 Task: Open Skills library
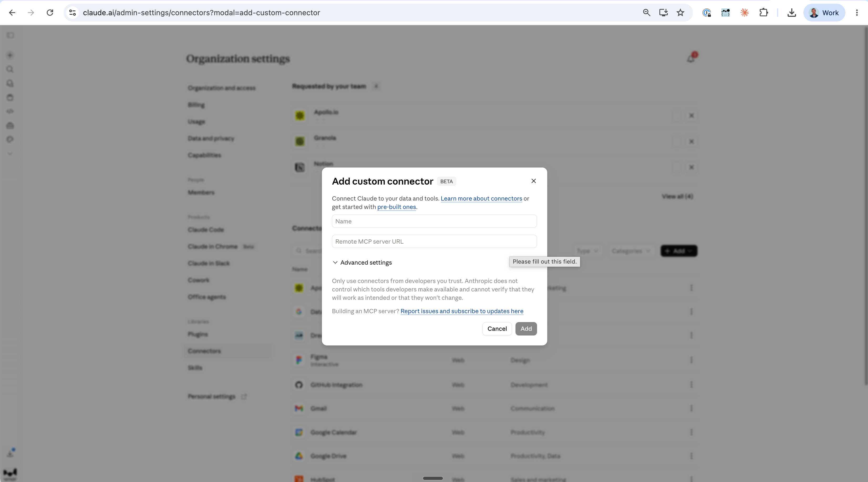195,368
